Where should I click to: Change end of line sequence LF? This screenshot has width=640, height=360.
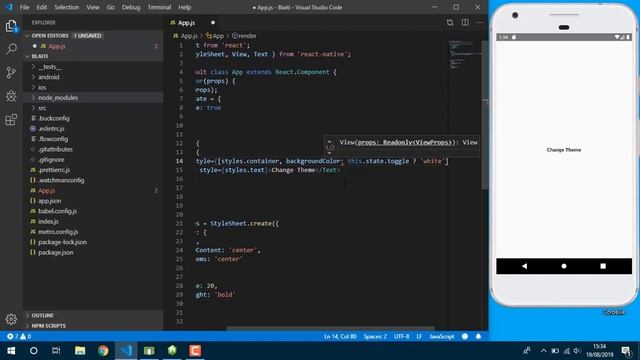[419, 336]
